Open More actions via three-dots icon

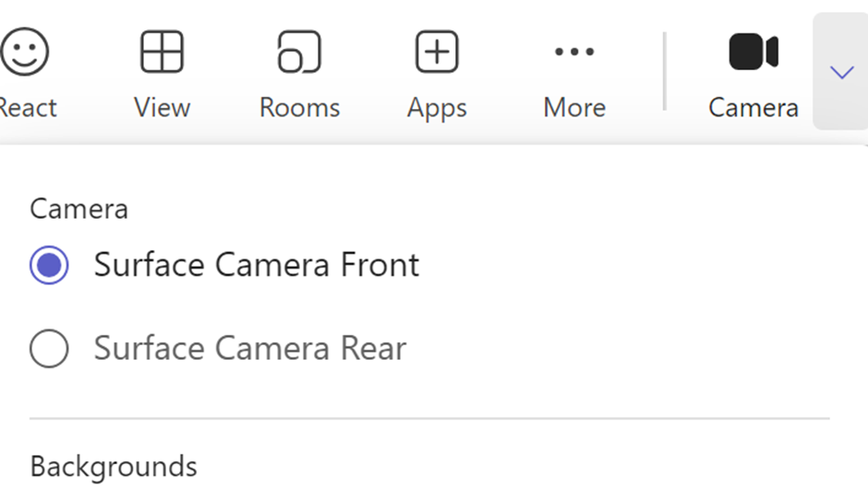(x=574, y=52)
